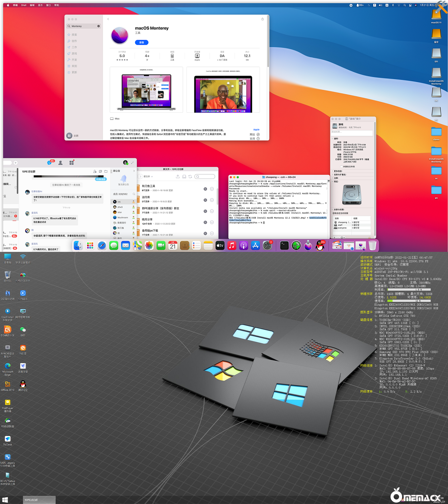Launch PotPlayer from the desktop
448x504 pixels.
click(8, 403)
